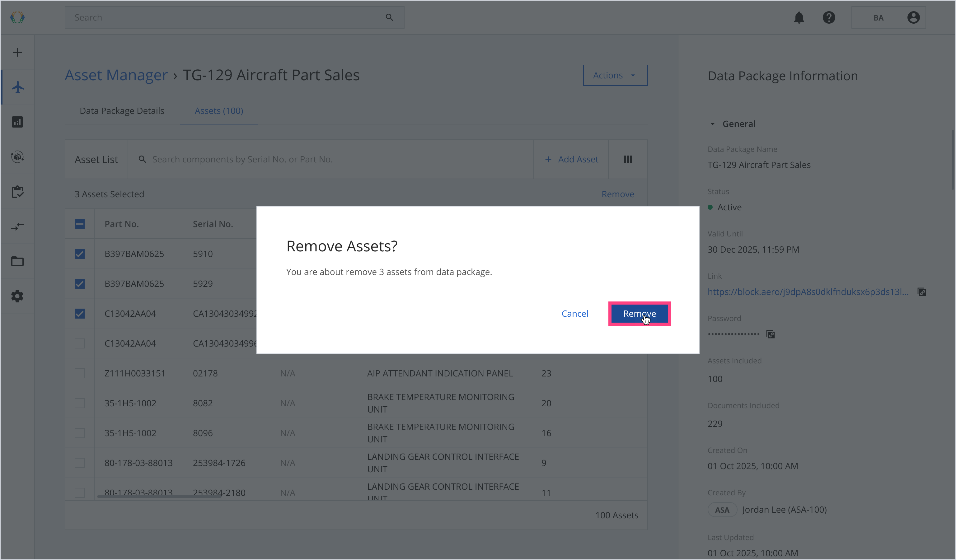Copy the data package link icon
956x560 pixels.
tap(921, 292)
